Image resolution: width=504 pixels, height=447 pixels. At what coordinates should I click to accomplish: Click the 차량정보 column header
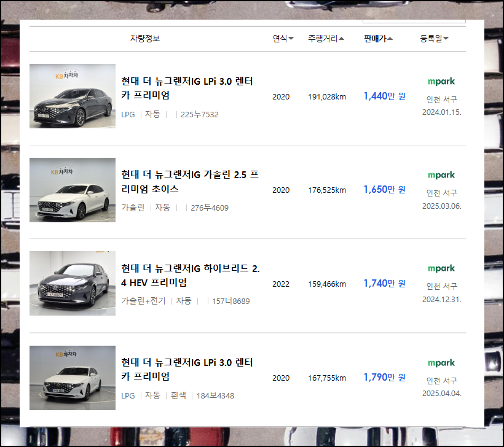145,39
